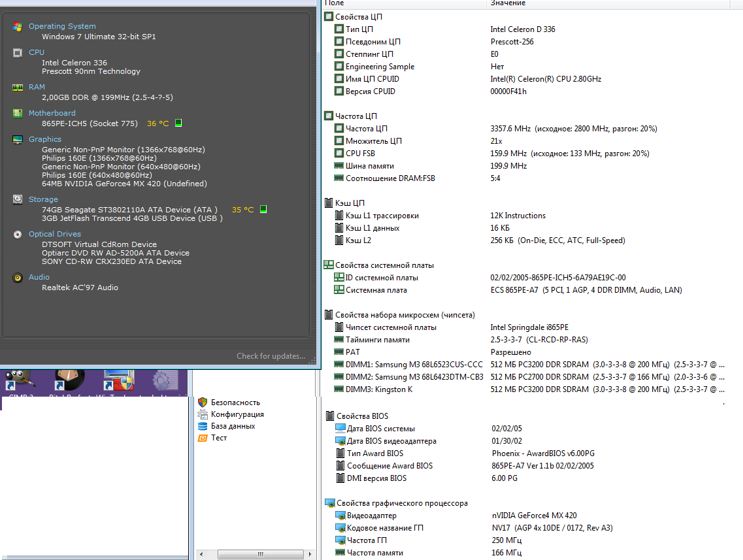Click the icon beside the Кэш ЦП group

[329, 203]
